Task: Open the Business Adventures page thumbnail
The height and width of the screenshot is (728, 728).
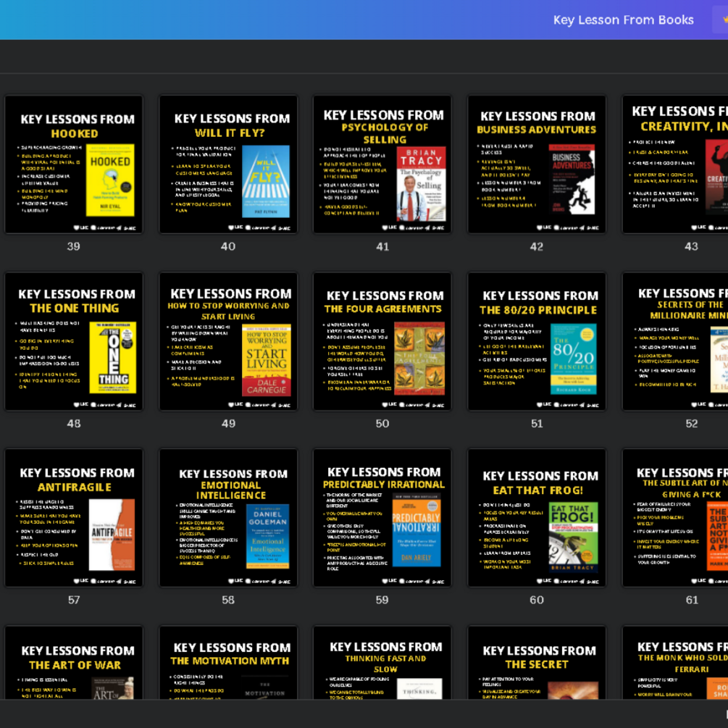Action: pyautogui.click(x=537, y=164)
